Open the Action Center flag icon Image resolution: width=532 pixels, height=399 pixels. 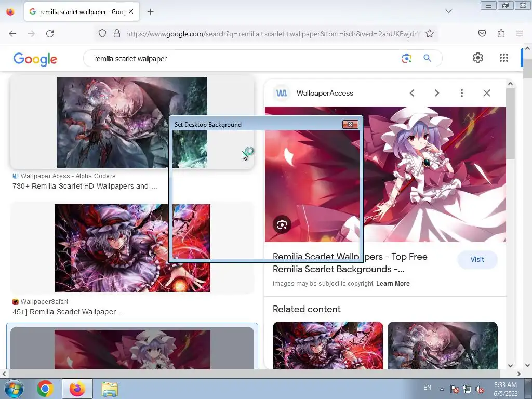tap(454, 389)
